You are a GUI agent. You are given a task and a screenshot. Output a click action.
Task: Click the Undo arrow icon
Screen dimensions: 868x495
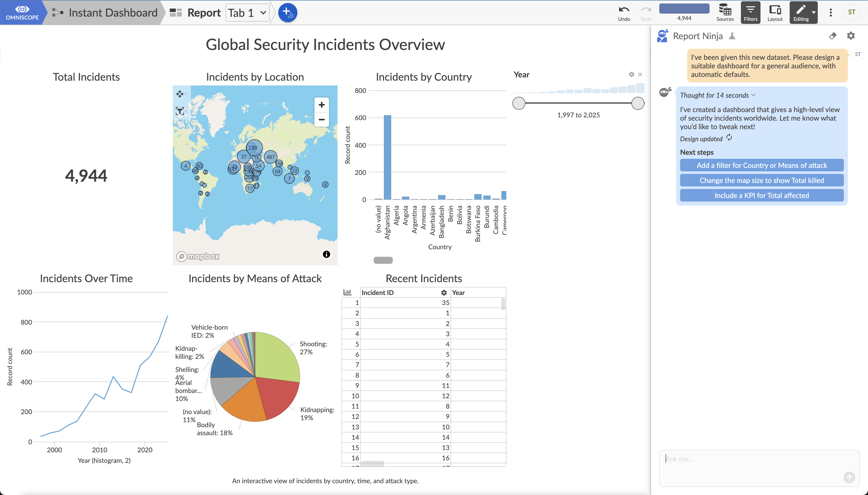point(624,10)
